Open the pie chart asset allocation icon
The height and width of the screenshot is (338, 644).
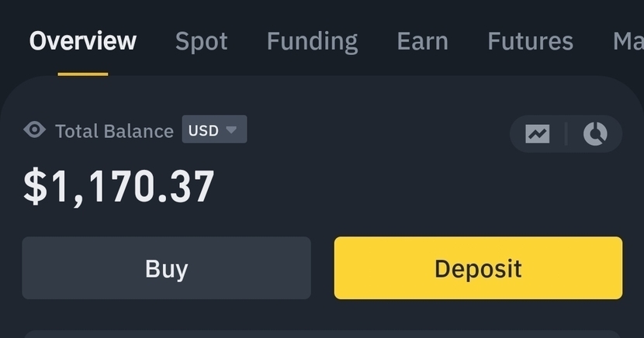595,133
